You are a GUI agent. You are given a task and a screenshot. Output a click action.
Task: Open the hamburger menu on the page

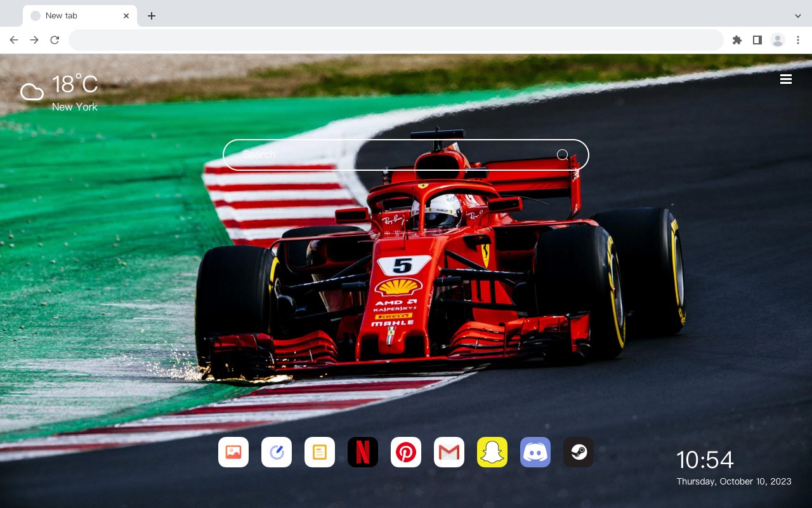coord(786,79)
